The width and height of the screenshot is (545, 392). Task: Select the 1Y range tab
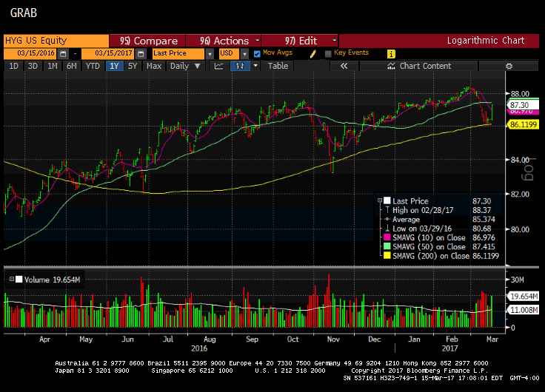point(114,66)
